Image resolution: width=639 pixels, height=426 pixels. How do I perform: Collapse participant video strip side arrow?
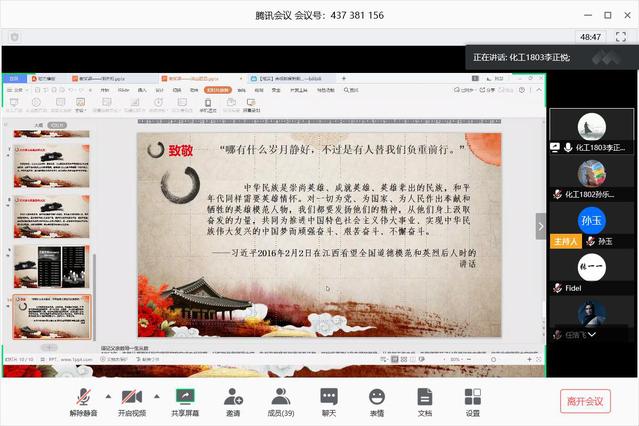541,225
